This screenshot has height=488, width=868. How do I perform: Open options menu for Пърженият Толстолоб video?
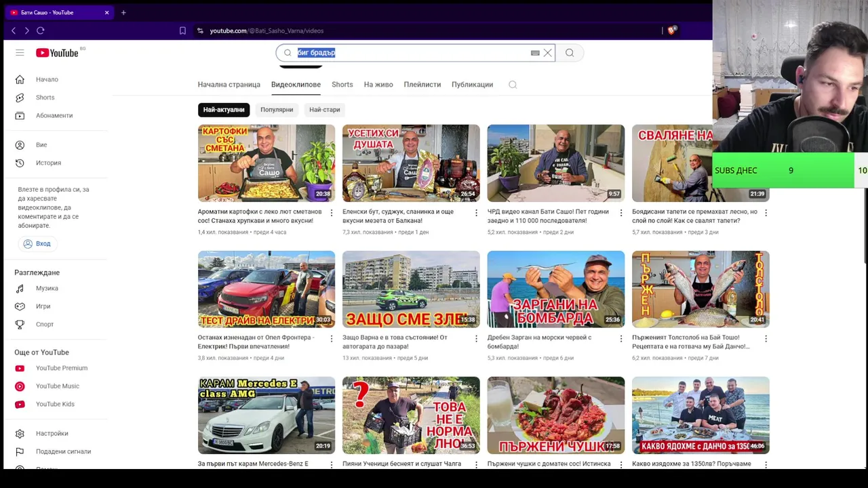[x=766, y=338]
